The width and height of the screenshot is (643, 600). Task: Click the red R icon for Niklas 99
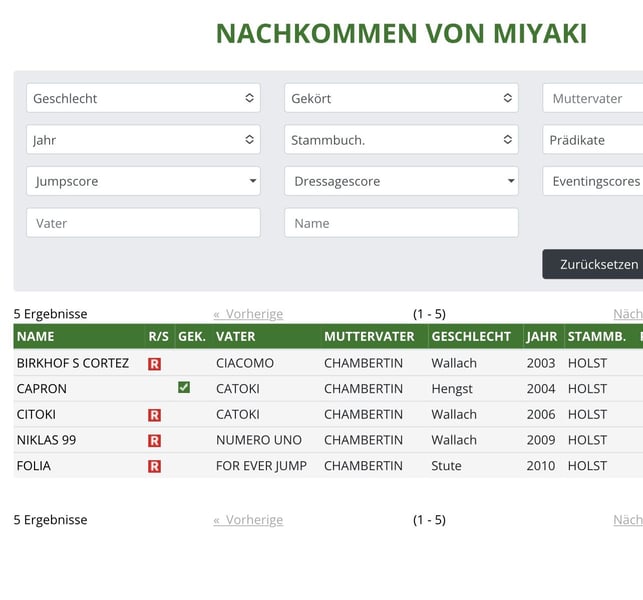(154, 441)
